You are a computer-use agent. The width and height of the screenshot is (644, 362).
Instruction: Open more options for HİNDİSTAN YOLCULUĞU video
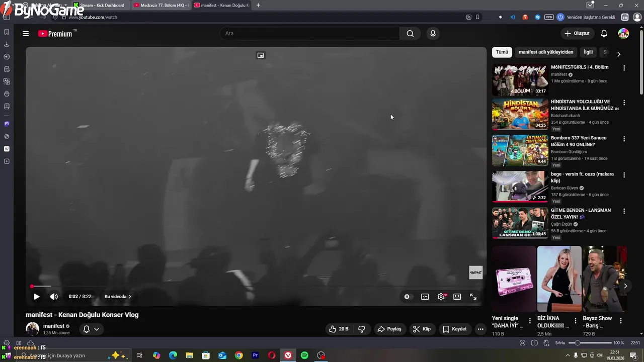(624, 103)
